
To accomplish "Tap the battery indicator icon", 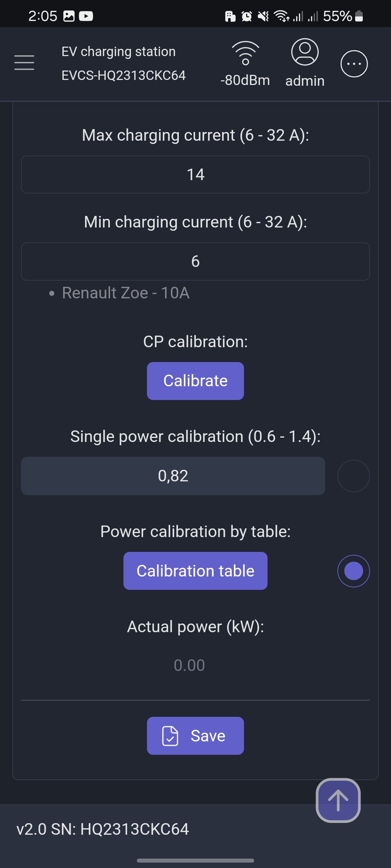I will [359, 16].
